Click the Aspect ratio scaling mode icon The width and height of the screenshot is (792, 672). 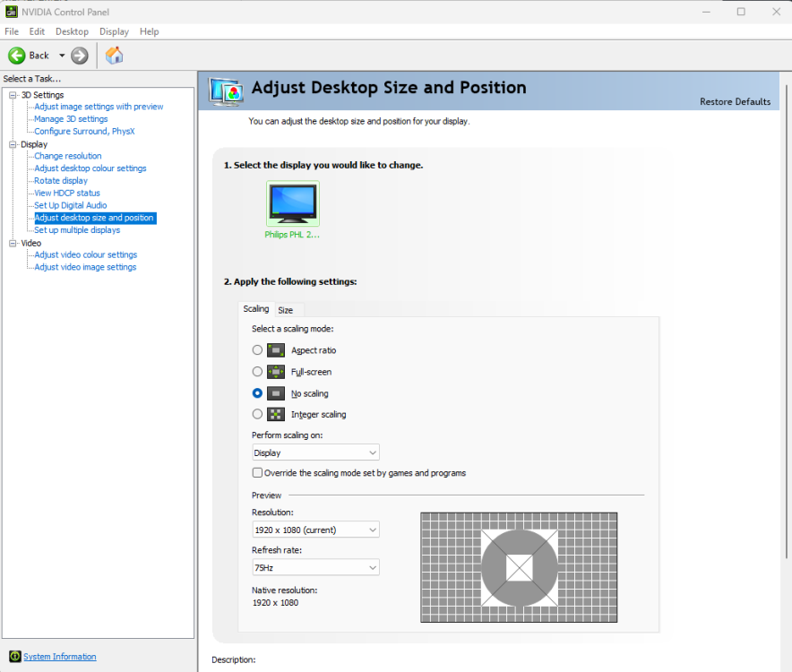pyautogui.click(x=276, y=350)
